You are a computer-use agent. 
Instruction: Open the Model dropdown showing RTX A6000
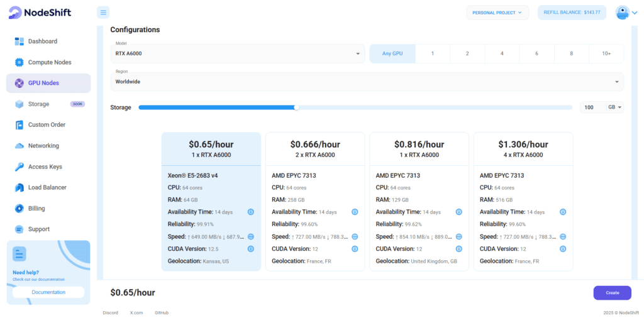[237, 54]
